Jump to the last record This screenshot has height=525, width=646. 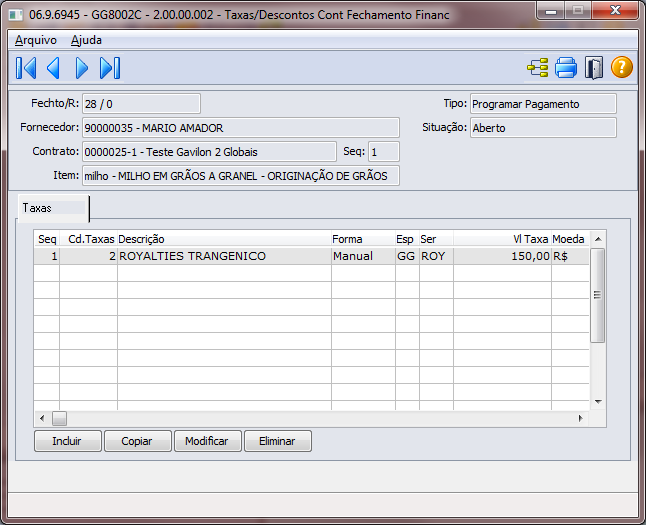(x=110, y=68)
